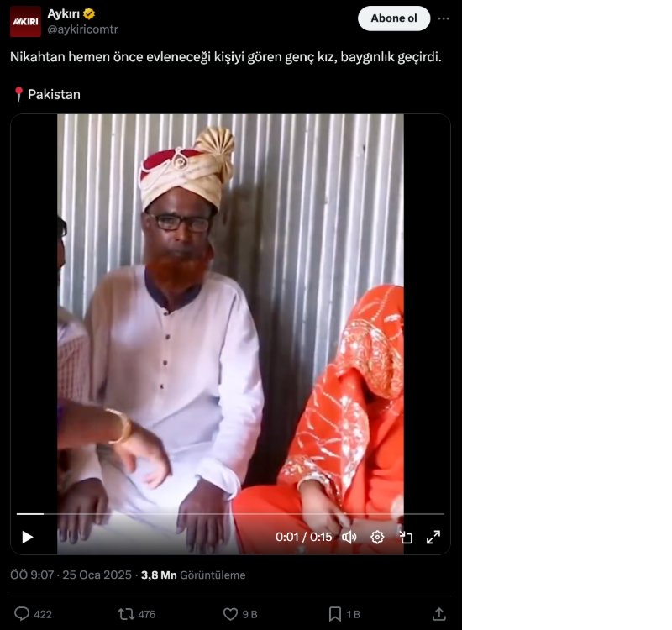Open the 25 Oca 2025 timestamp link
Viewport: 672px width, 630px height.
point(98,575)
